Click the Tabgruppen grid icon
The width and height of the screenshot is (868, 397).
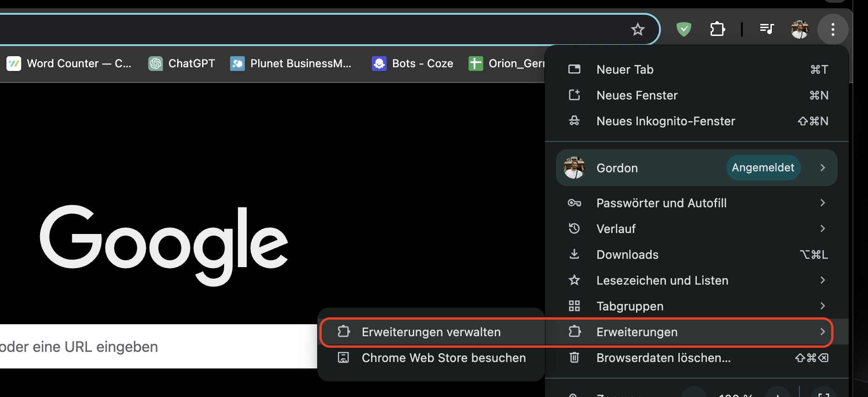[574, 306]
